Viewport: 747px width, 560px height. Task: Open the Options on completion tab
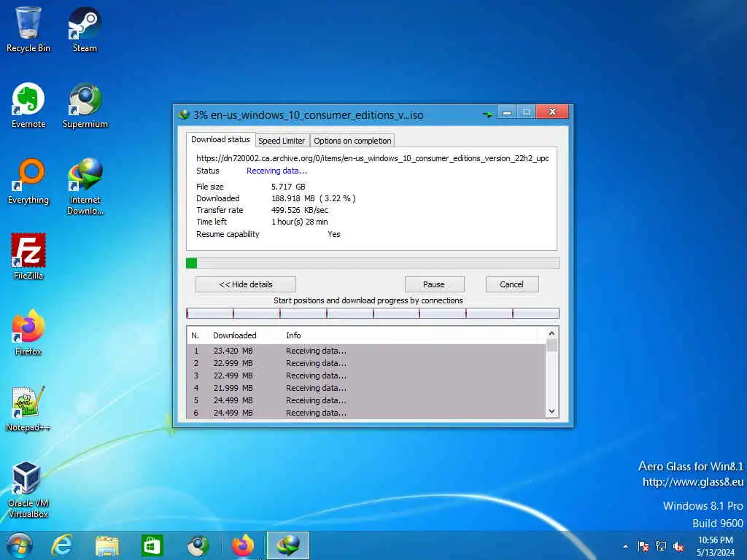(x=352, y=141)
